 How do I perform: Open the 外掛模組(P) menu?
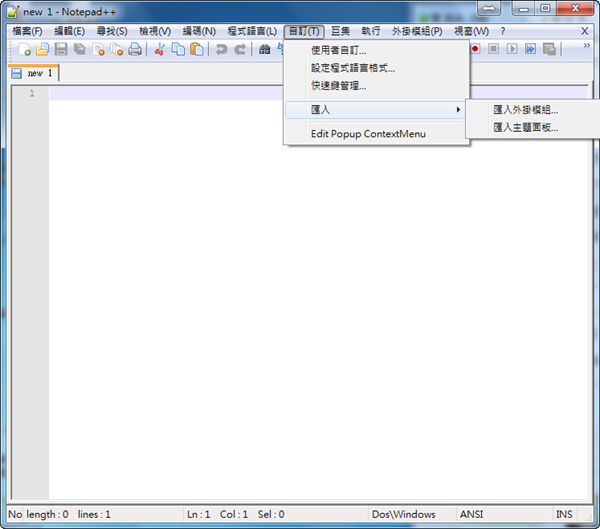tap(417, 31)
